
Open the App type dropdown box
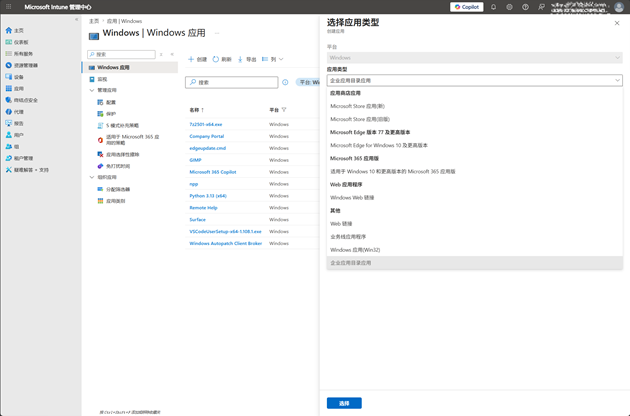475,80
